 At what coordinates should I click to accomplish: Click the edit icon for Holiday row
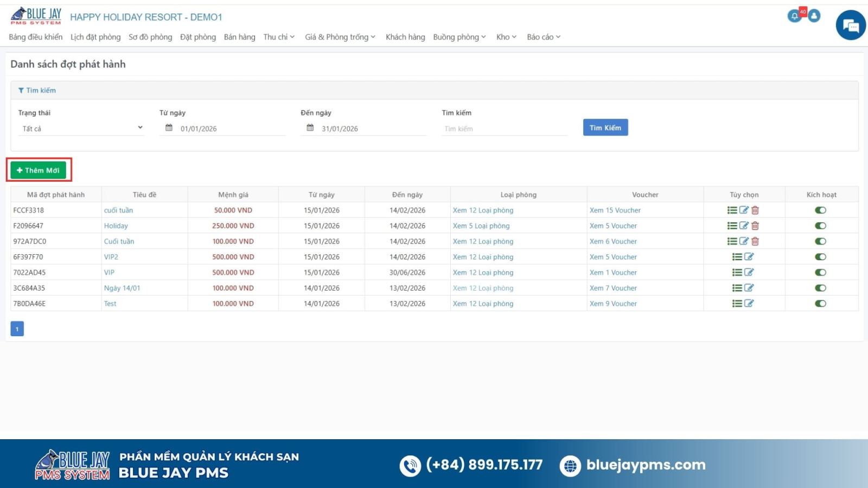744,226
